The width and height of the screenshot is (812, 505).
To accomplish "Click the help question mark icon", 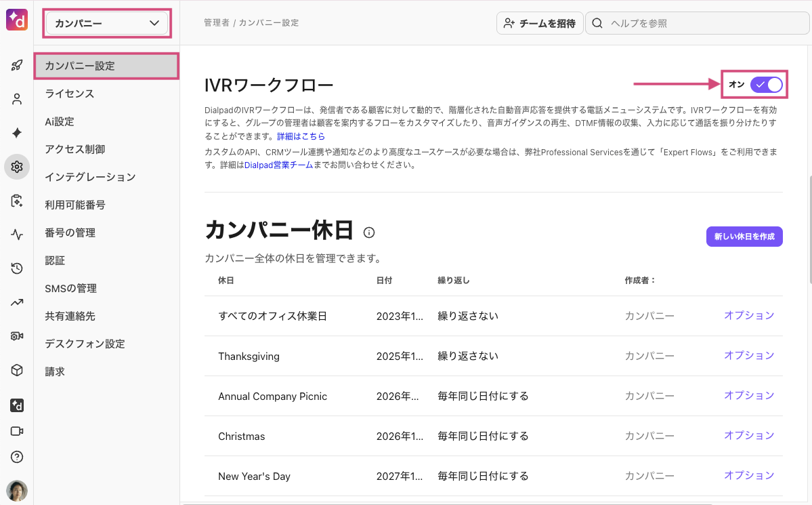I will (x=17, y=456).
